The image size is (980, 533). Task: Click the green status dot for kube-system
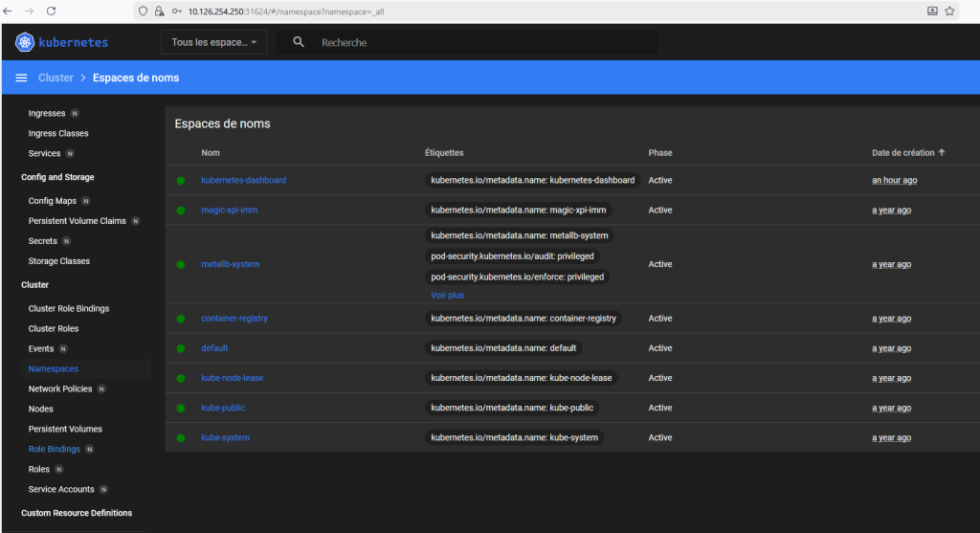[180, 437]
